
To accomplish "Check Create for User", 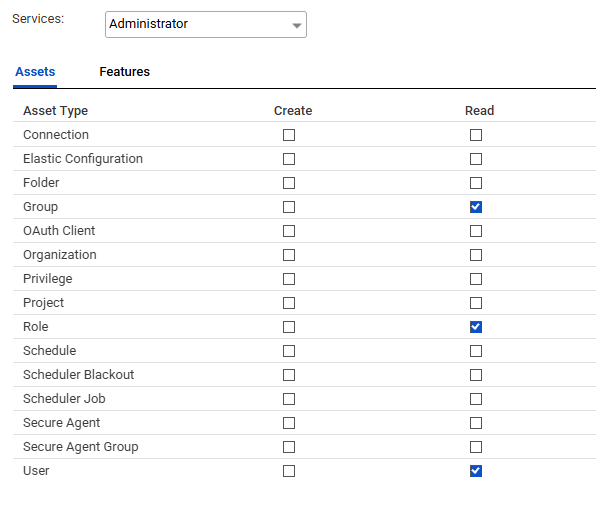I will pyautogui.click(x=289, y=471).
